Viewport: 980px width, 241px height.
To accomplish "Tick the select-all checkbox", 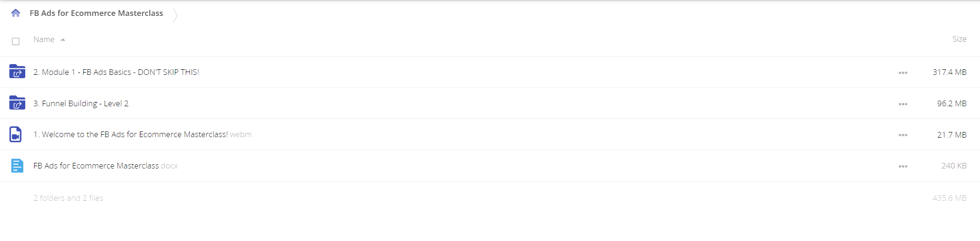I will pos(15,41).
